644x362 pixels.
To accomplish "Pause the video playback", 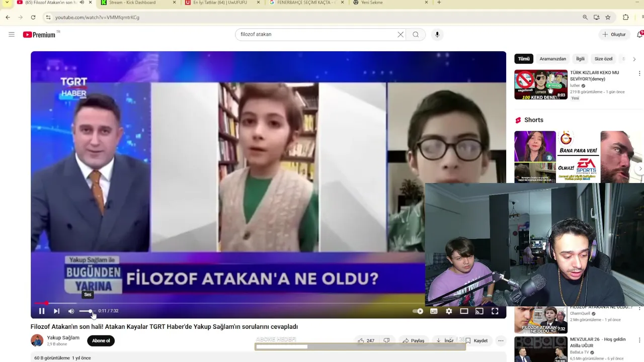I will click(42, 311).
